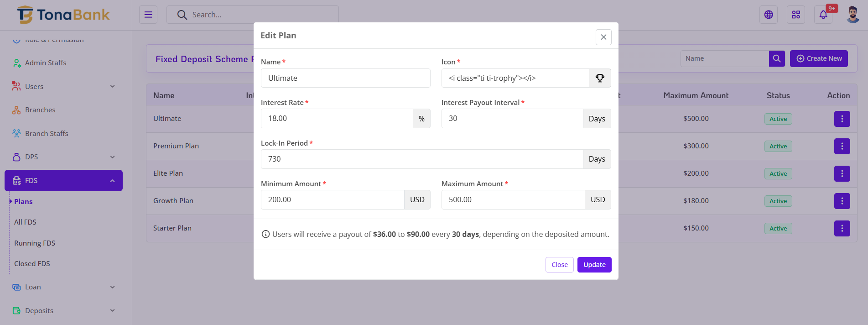Expand the Loan sidebar menu
Viewport: 868px width, 325px height.
tap(63, 287)
